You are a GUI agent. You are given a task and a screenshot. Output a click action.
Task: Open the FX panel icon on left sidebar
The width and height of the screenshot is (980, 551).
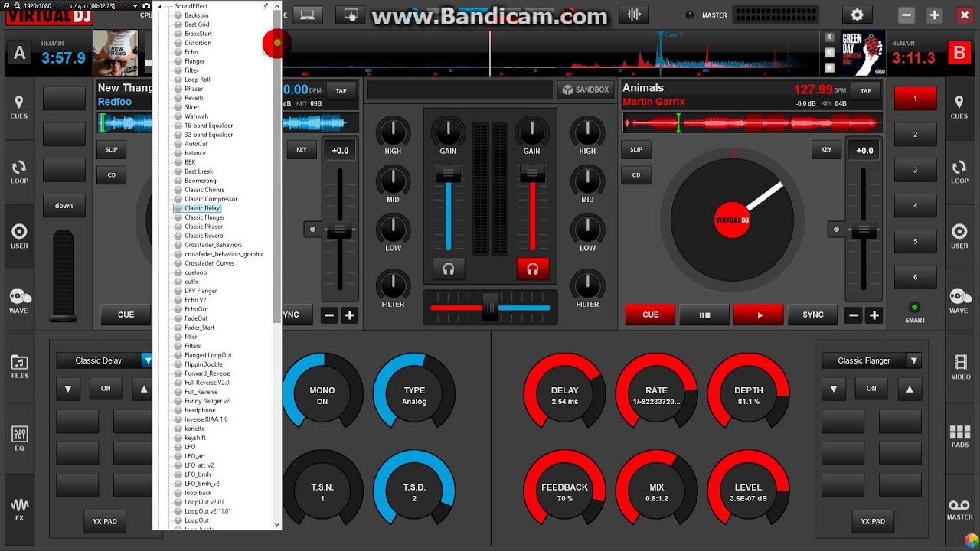tap(20, 510)
